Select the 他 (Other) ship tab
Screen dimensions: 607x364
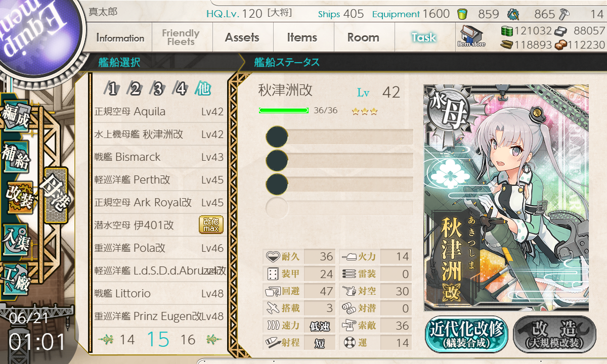pos(203,89)
